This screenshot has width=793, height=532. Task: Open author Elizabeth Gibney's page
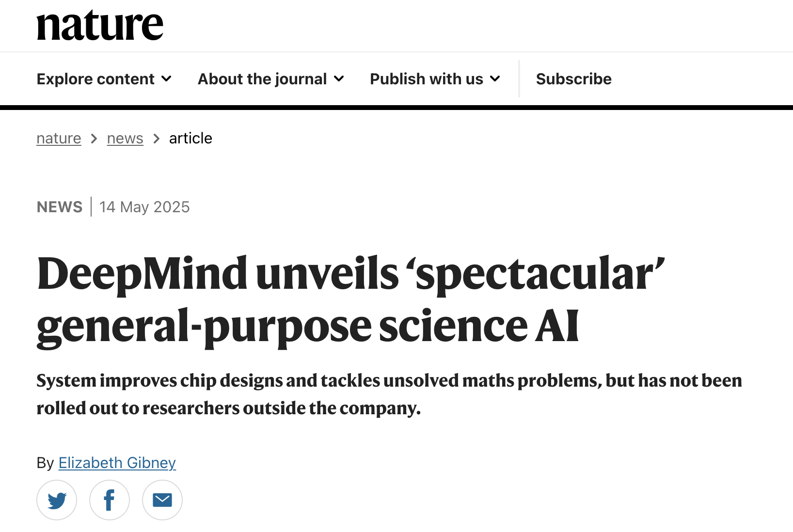tap(117, 463)
